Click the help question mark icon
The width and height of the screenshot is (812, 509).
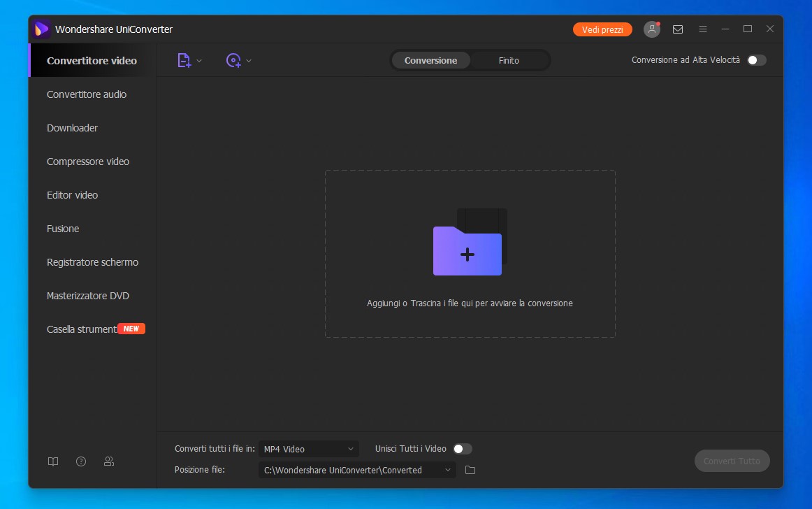pyautogui.click(x=81, y=461)
